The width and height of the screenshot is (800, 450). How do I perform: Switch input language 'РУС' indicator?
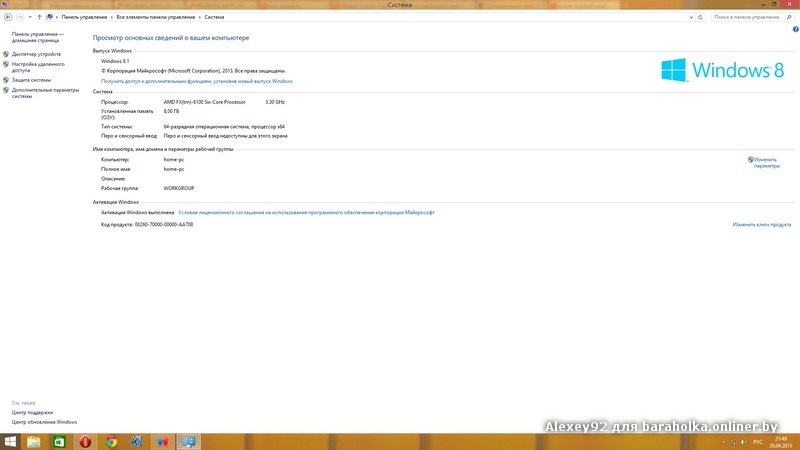point(758,442)
